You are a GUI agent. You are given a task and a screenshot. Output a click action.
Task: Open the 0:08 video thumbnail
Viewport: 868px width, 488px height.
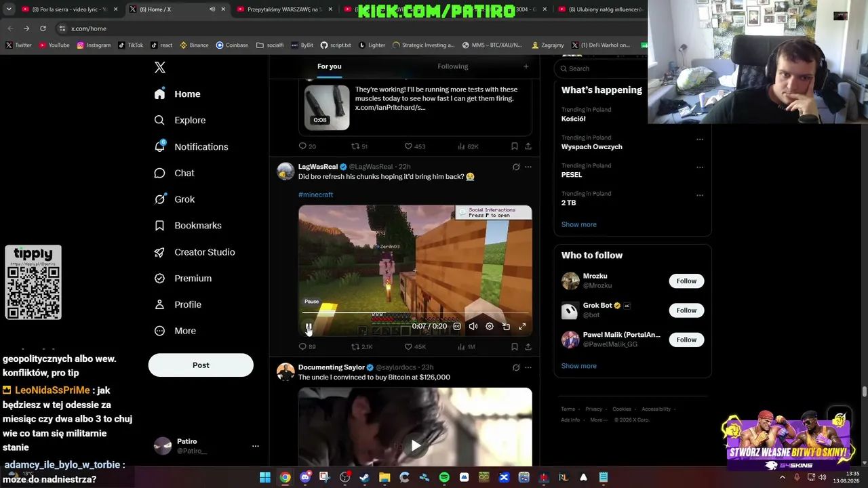[327, 107]
